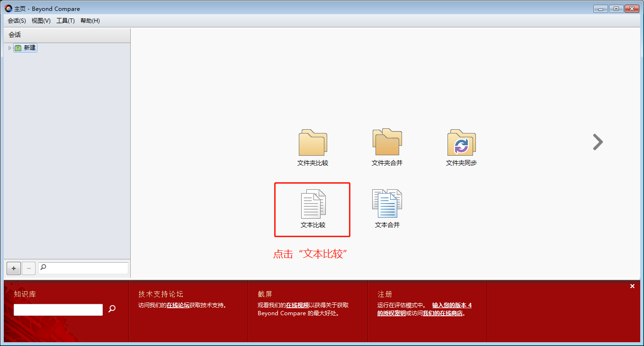644x346 pixels.
Task: Open the 文件夹同步 folder sync icon
Action: coord(462,142)
